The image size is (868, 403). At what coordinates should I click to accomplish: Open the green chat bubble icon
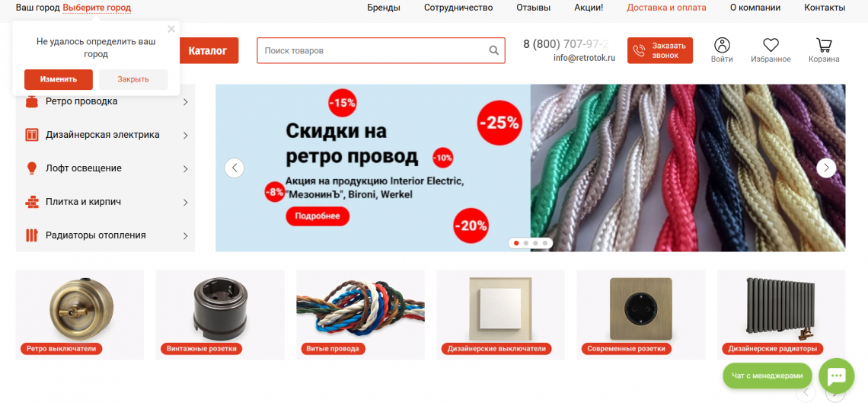coord(837,376)
